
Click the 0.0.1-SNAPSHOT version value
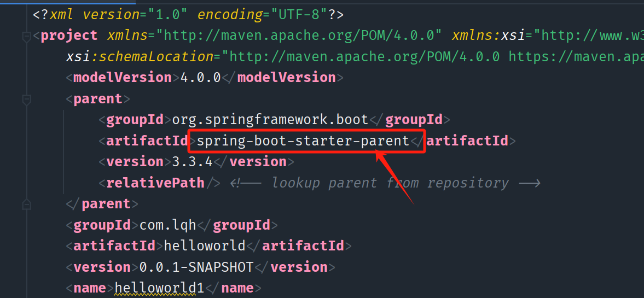pos(196,267)
